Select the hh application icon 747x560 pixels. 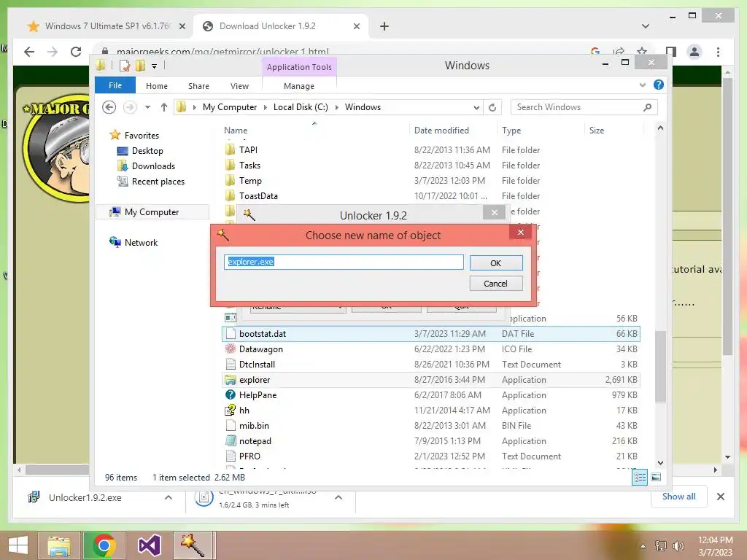coord(230,410)
